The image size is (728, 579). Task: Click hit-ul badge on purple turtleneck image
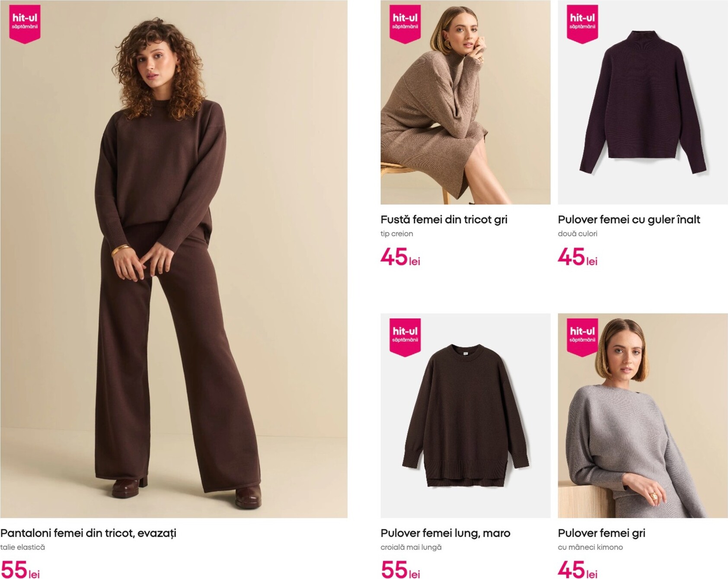[x=582, y=24]
